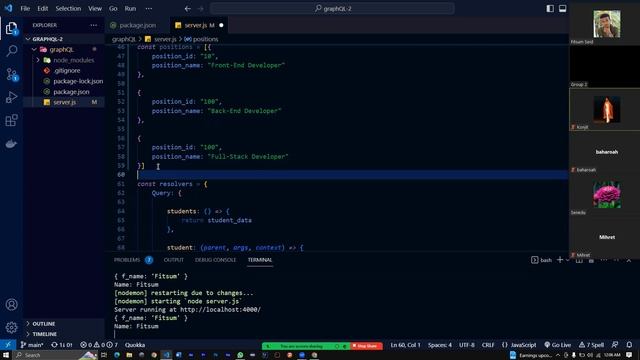This screenshot has height=360, width=640.
Task: Open WhatsApp from the taskbar
Action: click(240, 355)
